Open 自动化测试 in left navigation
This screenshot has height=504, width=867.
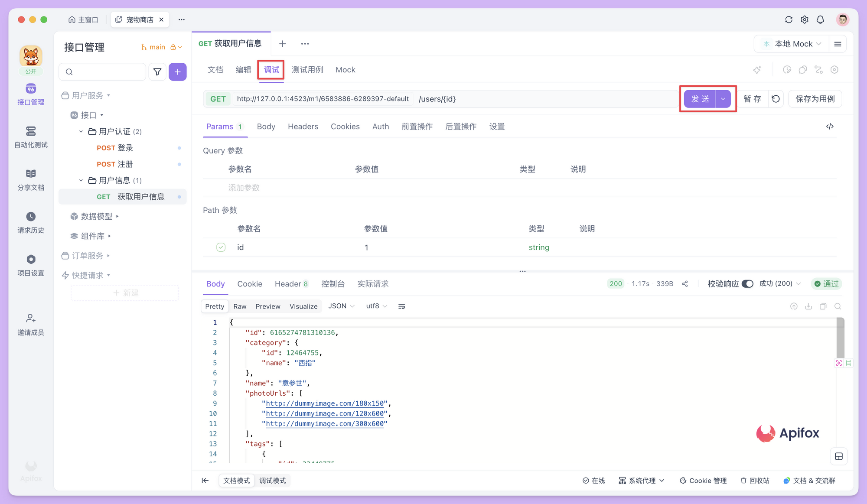point(31,137)
